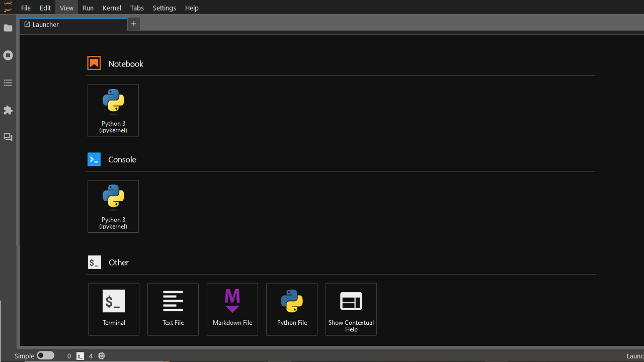The image size is (644, 362).
Task: Click the Notebook section bookmark icon
Action: click(x=94, y=63)
